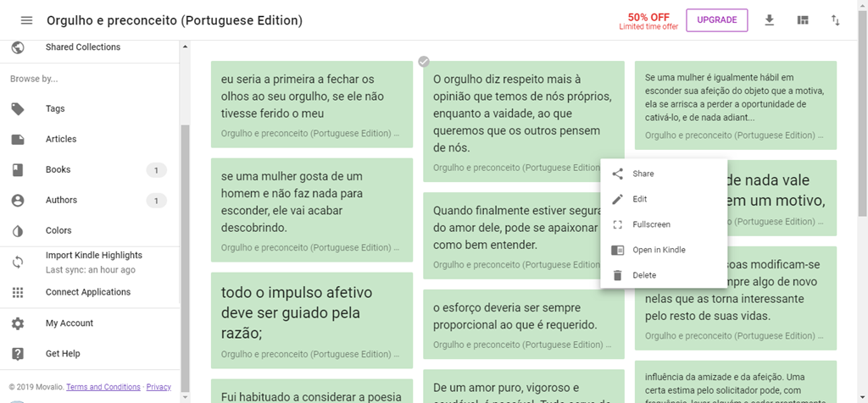Open highlight 'o esforço deveria ser sempre'
Screen dimensions: 868x403
[x=524, y=324]
